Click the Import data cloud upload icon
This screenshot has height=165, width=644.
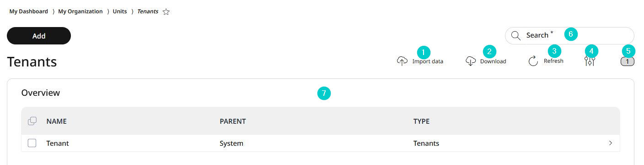click(402, 61)
